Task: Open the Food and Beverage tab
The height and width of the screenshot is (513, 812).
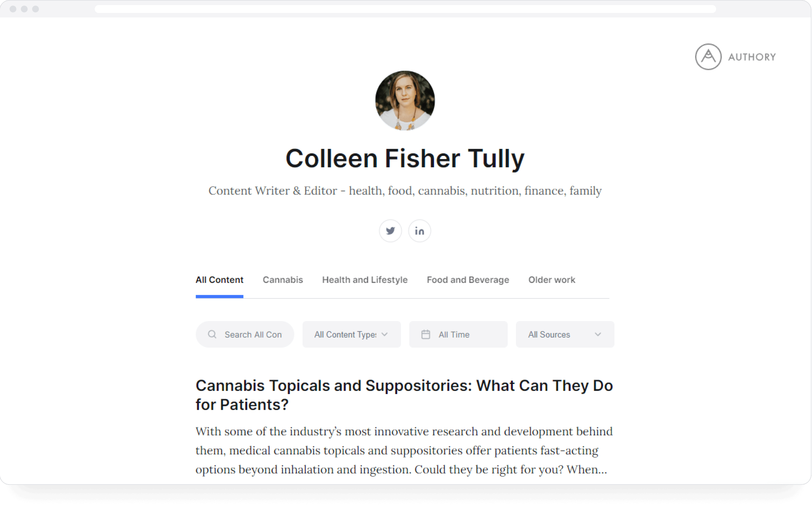Action: point(467,280)
